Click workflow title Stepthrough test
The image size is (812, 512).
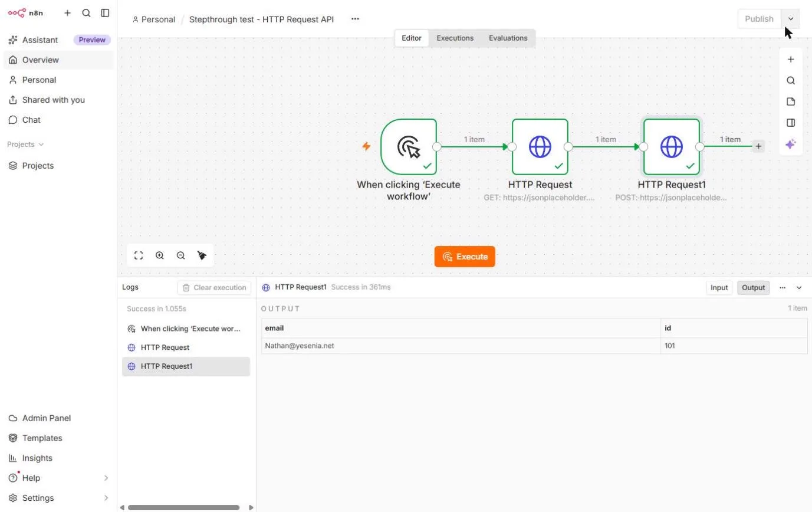pos(261,19)
